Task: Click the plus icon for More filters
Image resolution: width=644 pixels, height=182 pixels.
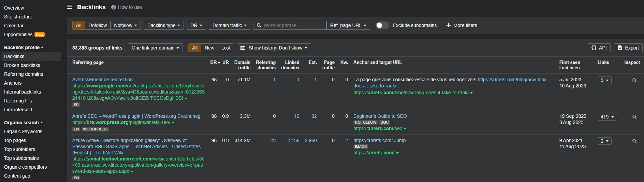Action: pos(449,25)
